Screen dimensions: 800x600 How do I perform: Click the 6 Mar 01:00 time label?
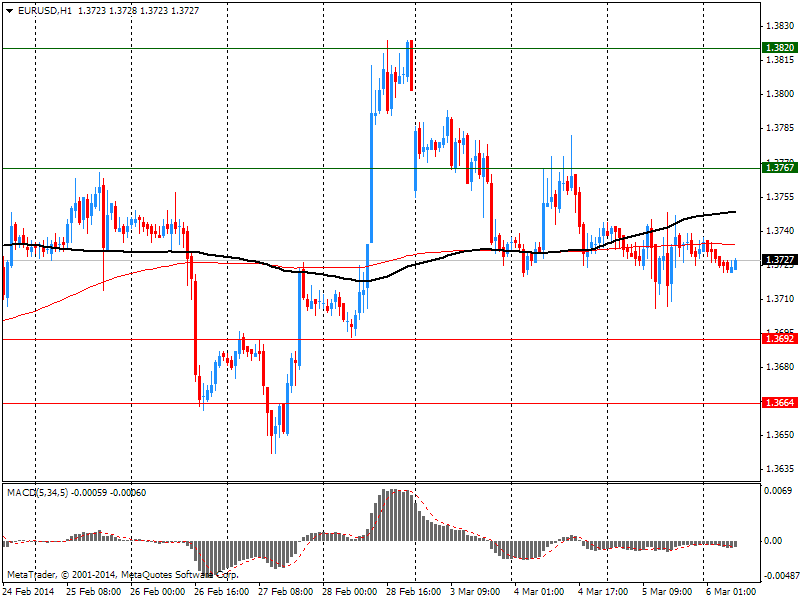pyautogui.click(x=731, y=591)
